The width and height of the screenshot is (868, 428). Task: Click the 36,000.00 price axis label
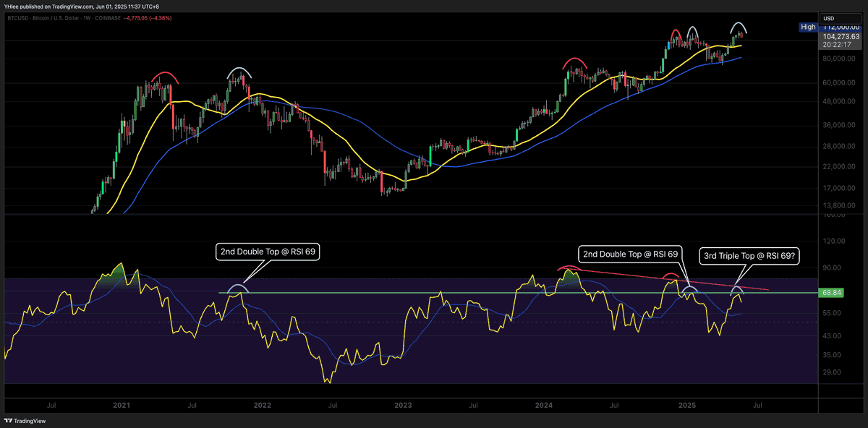838,125
